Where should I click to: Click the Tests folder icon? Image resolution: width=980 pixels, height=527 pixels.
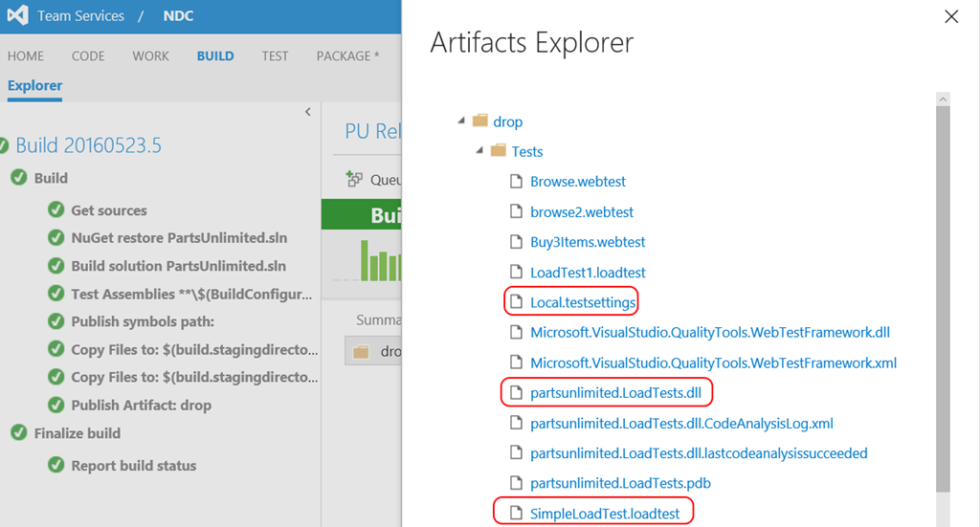(498, 151)
